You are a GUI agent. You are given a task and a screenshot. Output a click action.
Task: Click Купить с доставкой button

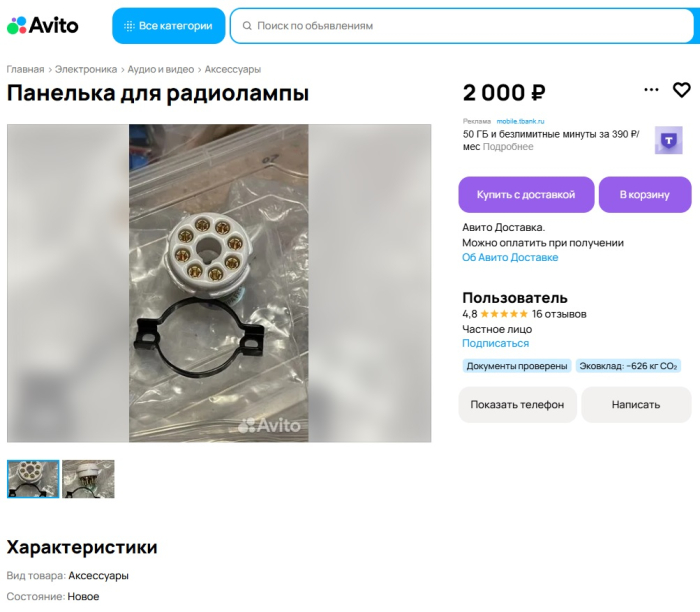[526, 195]
